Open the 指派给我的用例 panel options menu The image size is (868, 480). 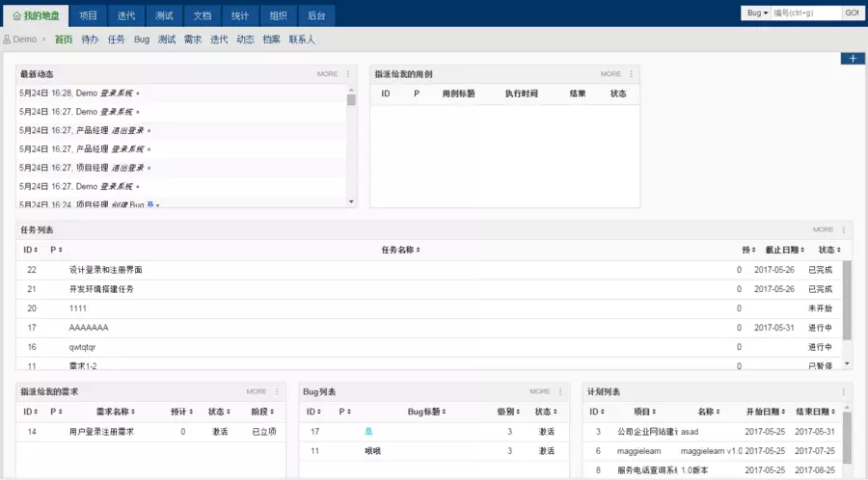pyautogui.click(x=632, y=74)
